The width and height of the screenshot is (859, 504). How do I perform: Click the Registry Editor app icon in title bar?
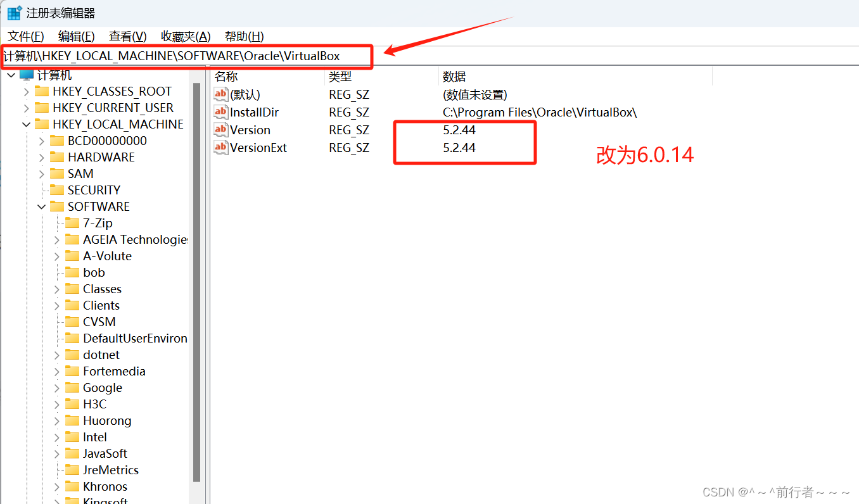click(14, 13)
